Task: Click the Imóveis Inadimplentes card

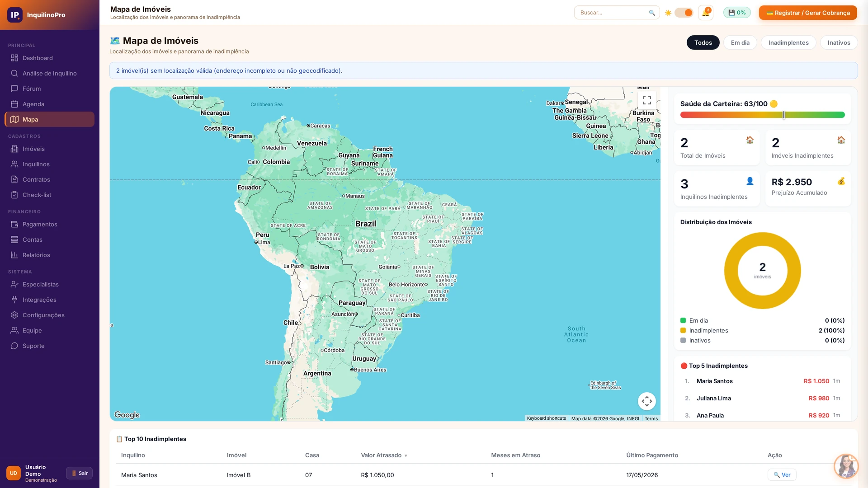Action: pyautogui.click(x=808, y=148)
